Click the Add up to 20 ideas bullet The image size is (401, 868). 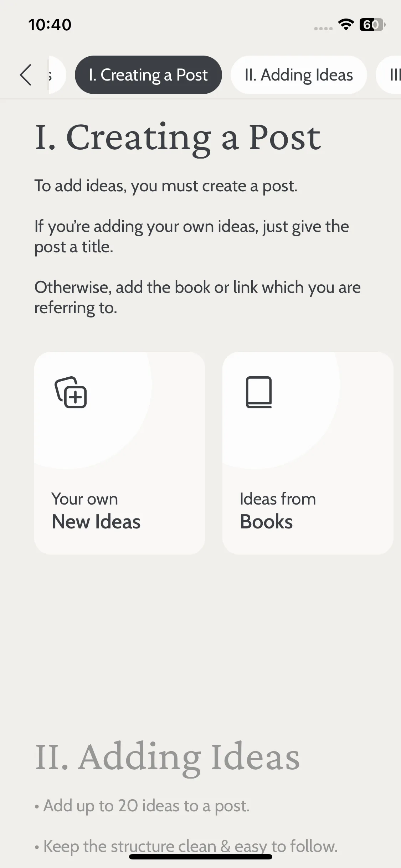pyautogui.click(x=142, y=806)
